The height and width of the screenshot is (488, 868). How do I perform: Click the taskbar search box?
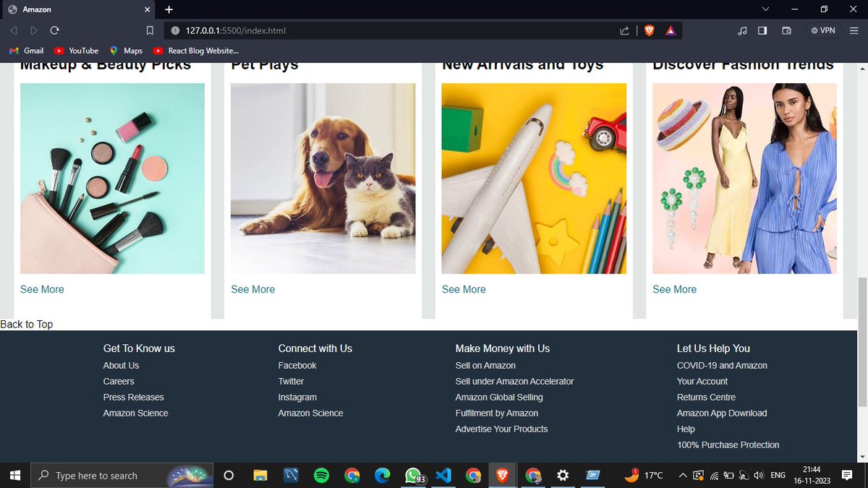click(x=123, y=475)
